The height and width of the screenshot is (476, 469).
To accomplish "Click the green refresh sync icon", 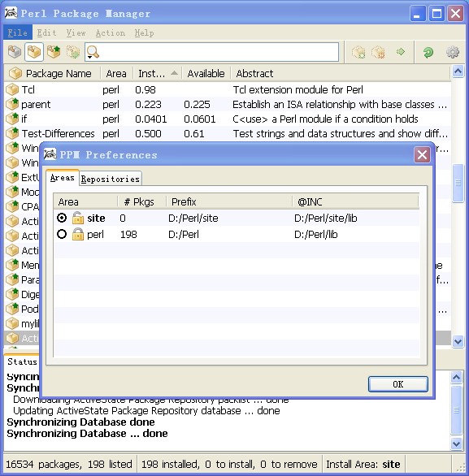I will [x=428, y=52].
